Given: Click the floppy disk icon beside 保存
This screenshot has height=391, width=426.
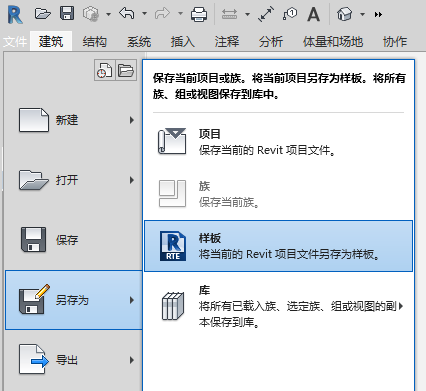Looking at the screenshot, I should pos(34,240).
